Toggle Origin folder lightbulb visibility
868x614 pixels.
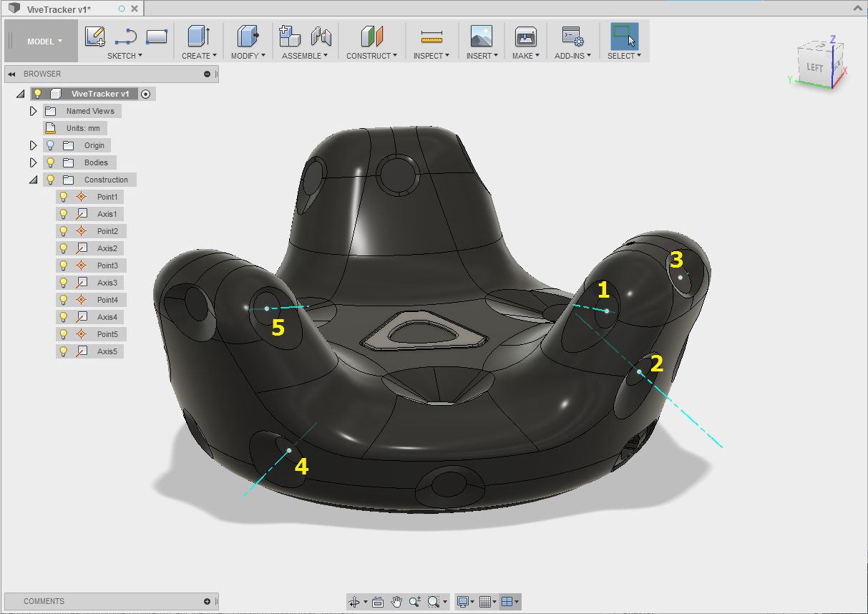pos(50,145)
